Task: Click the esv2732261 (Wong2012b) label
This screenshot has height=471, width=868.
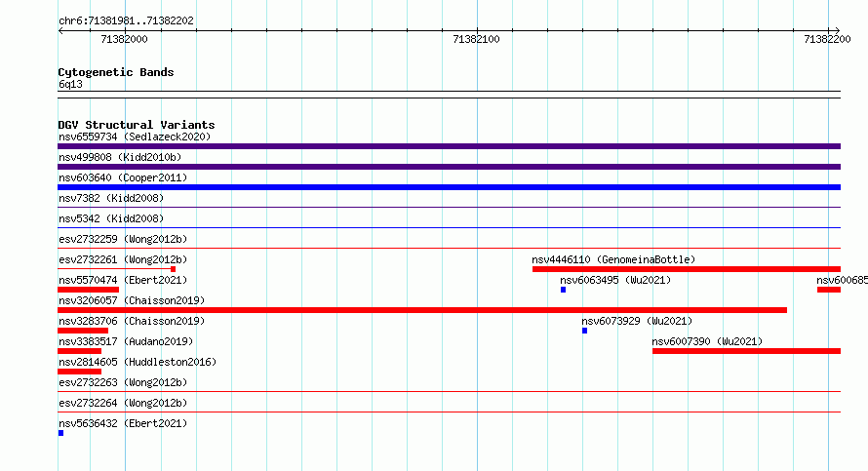Action: 123,259
